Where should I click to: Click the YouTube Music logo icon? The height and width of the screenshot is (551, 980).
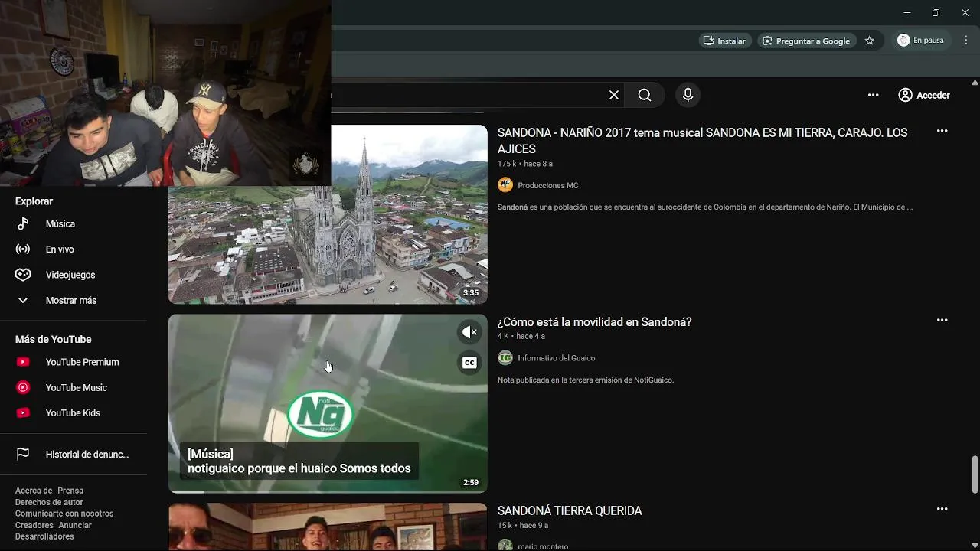23,387
